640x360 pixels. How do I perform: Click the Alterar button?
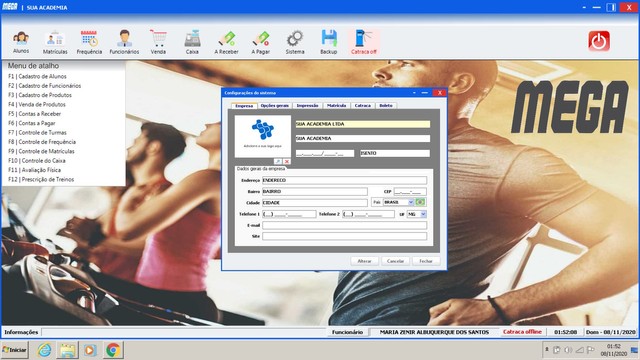coord(364,261)
